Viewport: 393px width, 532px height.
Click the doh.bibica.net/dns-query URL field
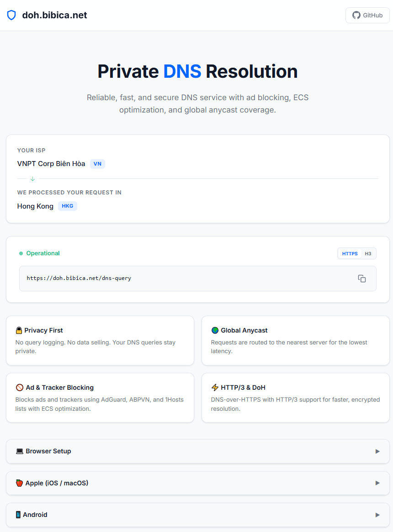coord(198,279)
